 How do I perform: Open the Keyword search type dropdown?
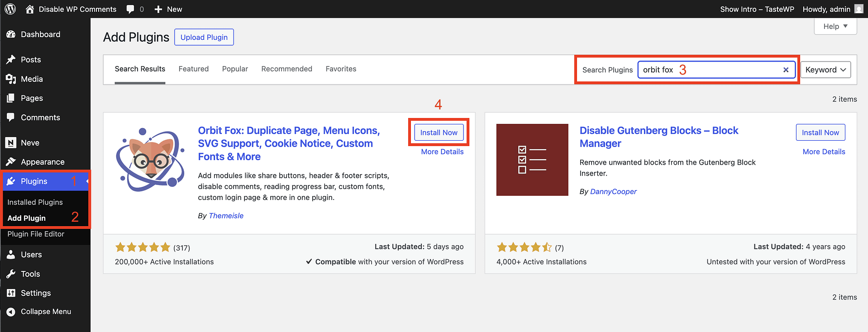(825, 70)
